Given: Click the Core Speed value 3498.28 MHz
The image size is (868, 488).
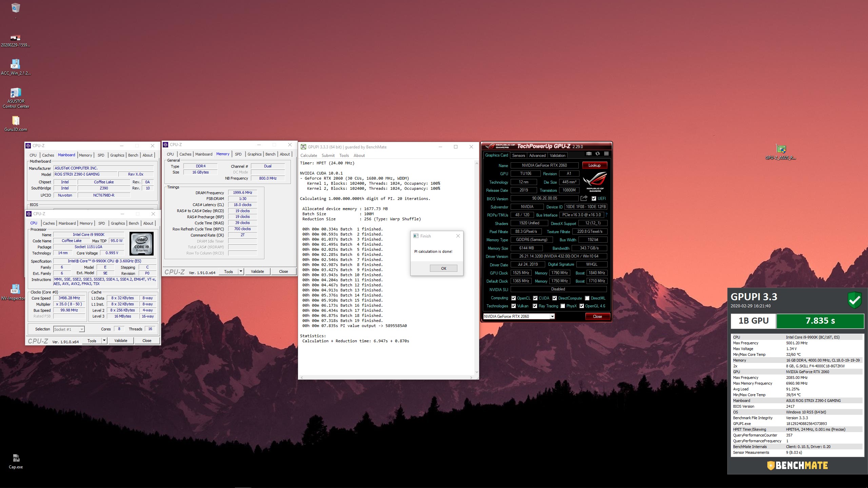Looking at the screenshot, I should point(69,298).
